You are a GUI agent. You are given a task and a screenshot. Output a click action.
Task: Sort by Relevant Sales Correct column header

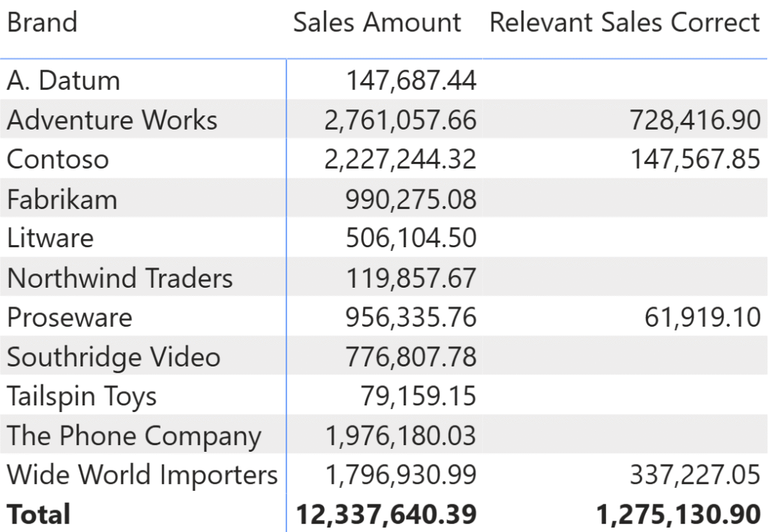tap(625, 22)
